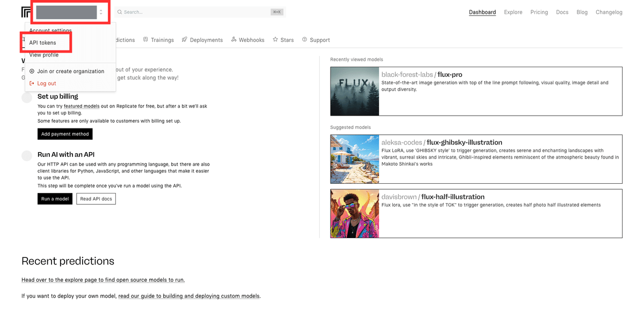Open the Pricing page link

(x=539, y=12)
